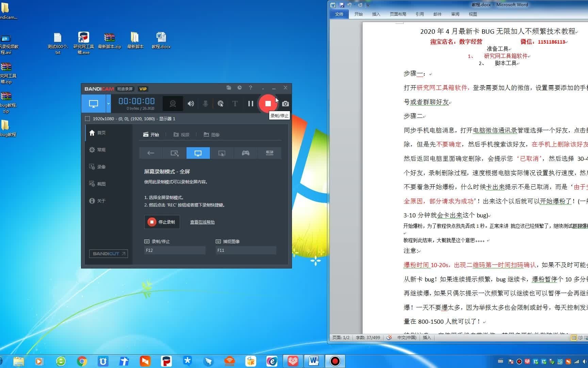Expand the recording mode dropdown arrow

(x=109, y=104)
